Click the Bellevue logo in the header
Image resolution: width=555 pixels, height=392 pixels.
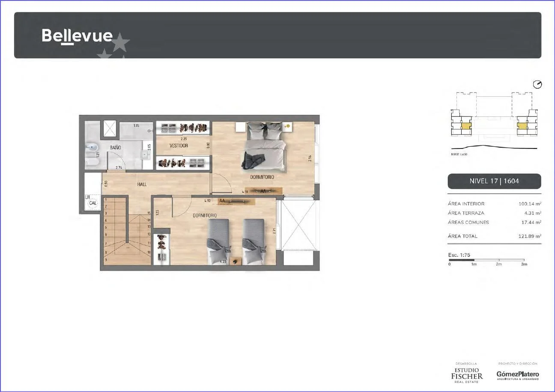[78, 36]
